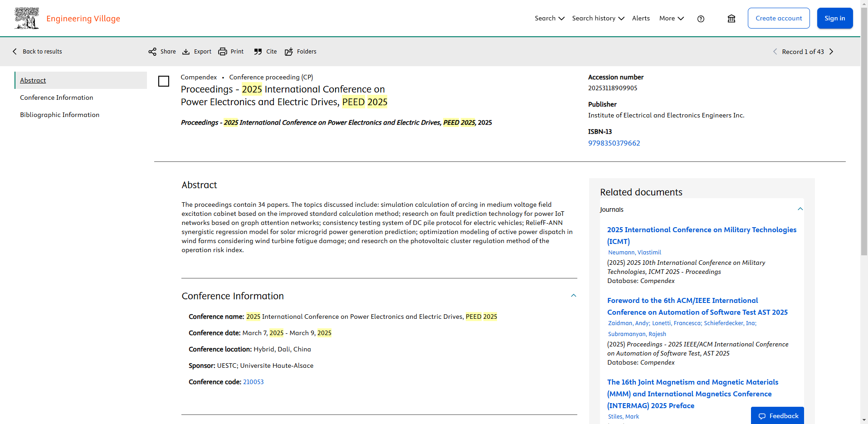Go to next record arrow

[x=831, y=52]
